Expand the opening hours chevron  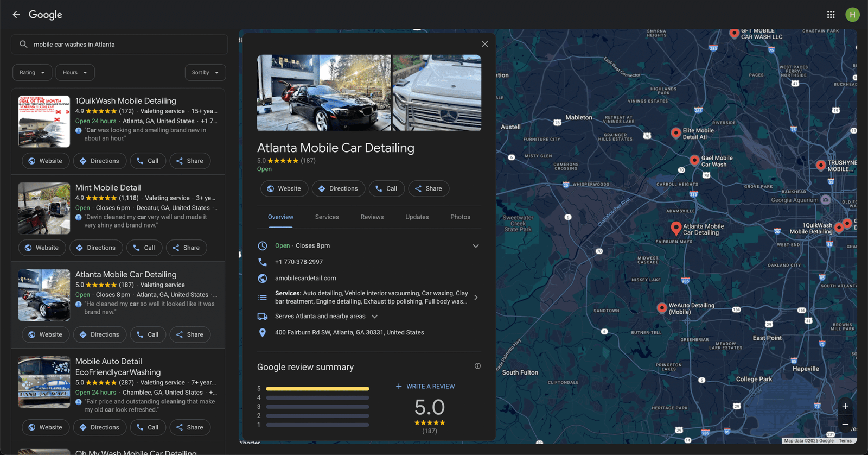click(x=476, y=246)
